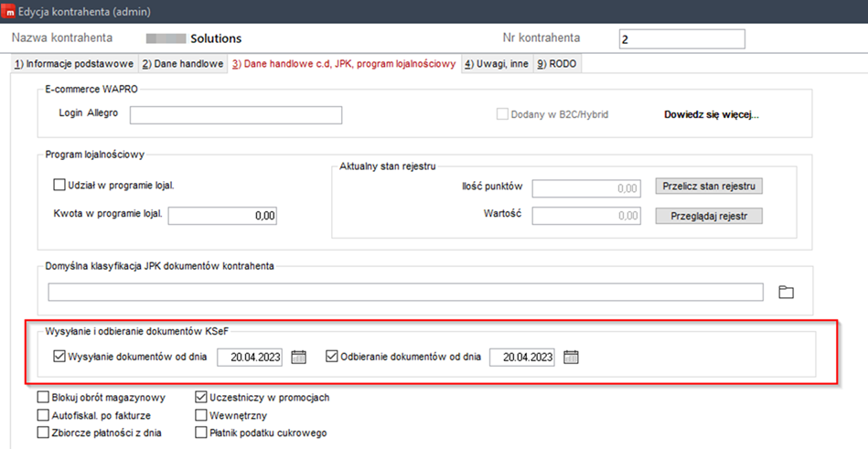Screen dimensions: 868x449
Task: Uncheck Odbieranie dokumentów od dnia
Action: click(x=333, y=357)
